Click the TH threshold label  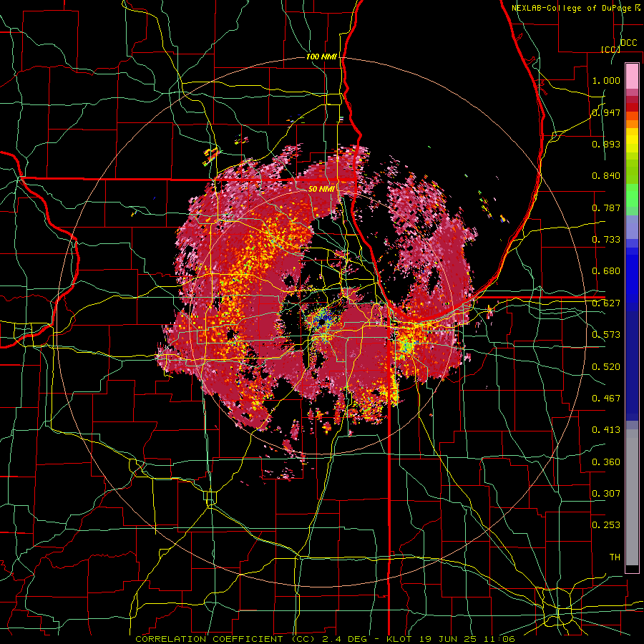[615, 557]
